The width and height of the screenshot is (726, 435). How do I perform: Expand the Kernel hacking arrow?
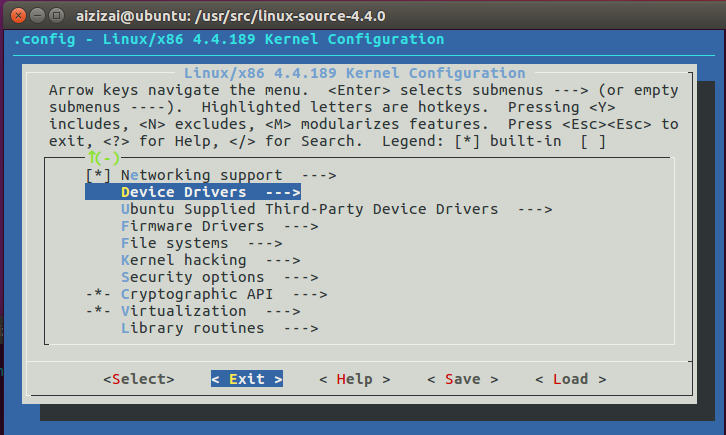coord(283,260)
